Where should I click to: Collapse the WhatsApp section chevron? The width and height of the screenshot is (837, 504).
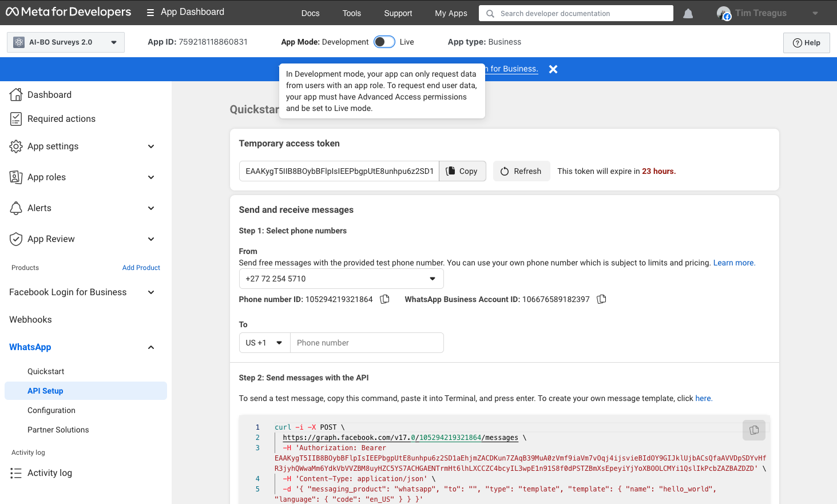click(151, 347)
